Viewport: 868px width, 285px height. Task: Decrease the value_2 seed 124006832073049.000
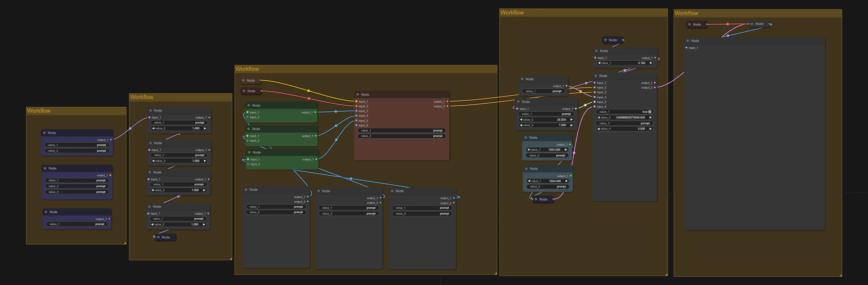coord(599,117)
